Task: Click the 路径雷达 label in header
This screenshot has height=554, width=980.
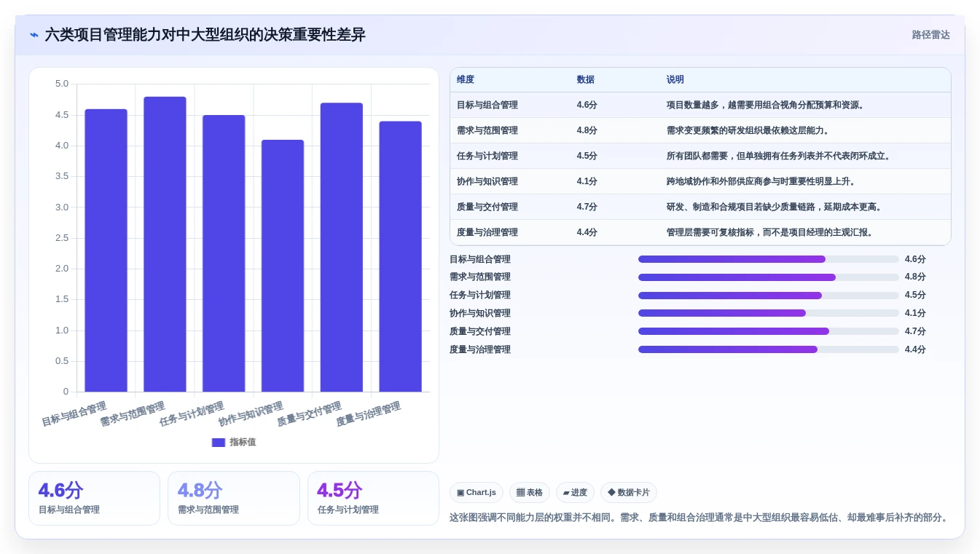Action: pyautogui.click(x=930, y=35)
